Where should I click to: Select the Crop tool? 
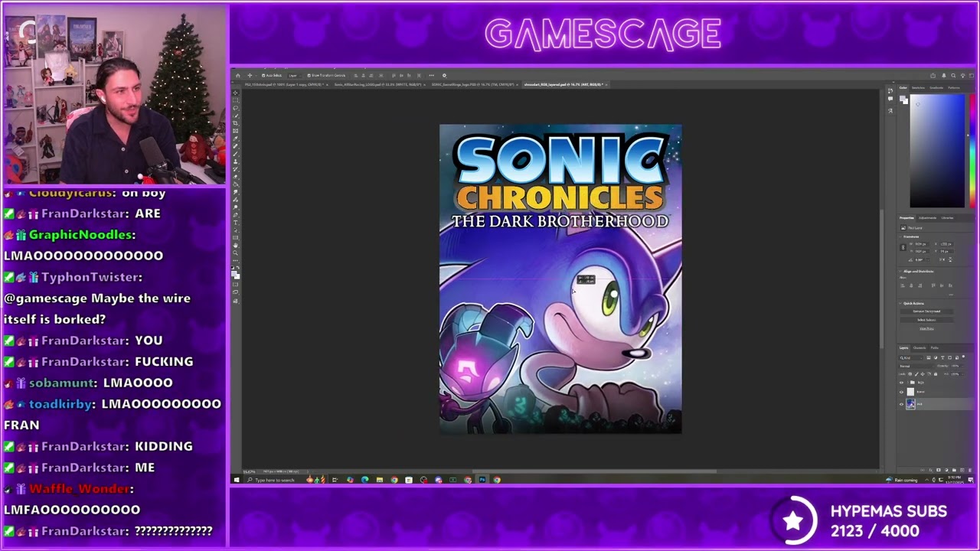pyautogui.click(x=235, y=123)
